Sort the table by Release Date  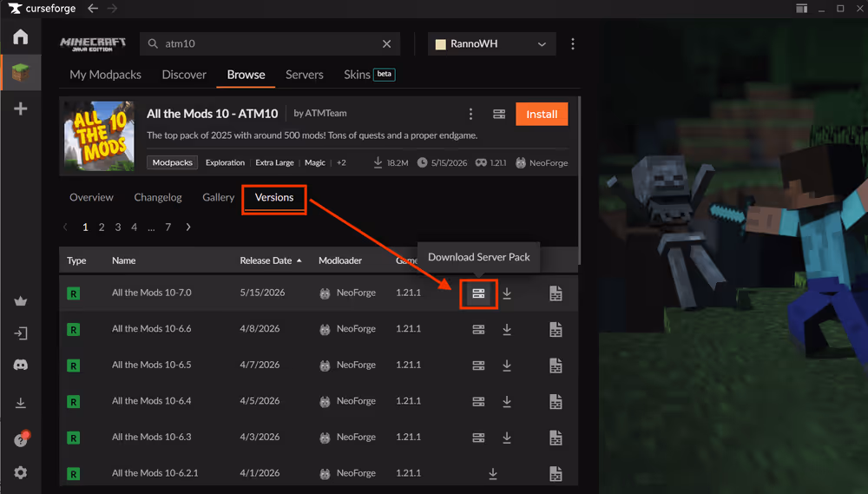(271, 260)
